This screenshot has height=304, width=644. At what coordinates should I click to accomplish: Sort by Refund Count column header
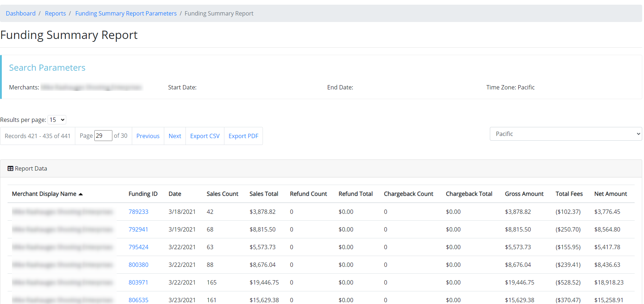click(308, 194)
